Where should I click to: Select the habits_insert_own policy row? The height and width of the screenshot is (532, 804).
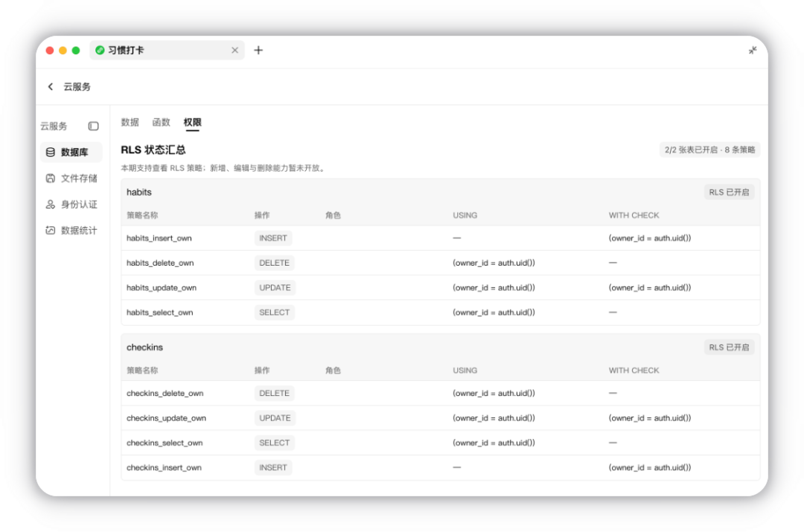tap(441, 238)
